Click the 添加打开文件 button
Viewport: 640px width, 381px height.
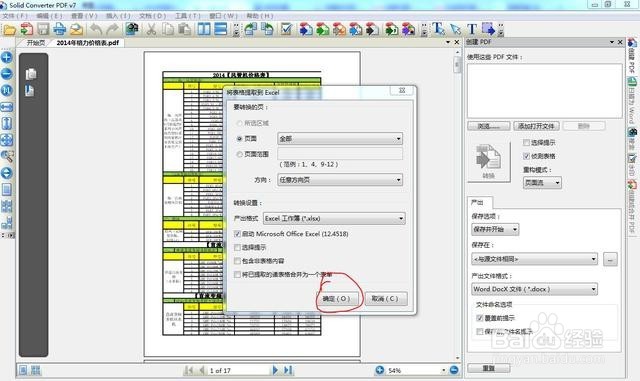point(536,126)
